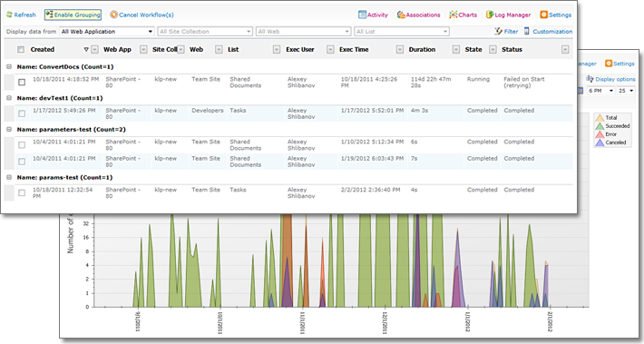The height and width of the screenshot is (344, 644).
Task: Open the Created column filter dropdown
Action: coord(94,50)
